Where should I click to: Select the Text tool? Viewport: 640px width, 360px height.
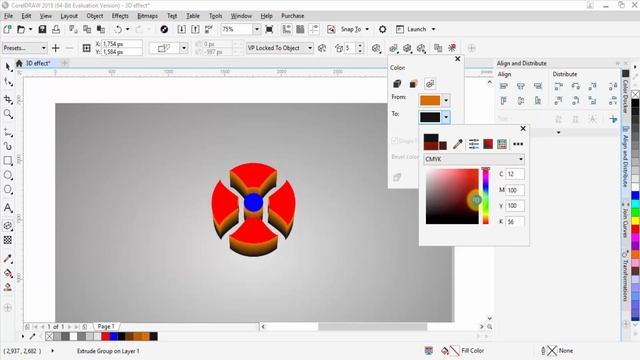coord(8,208)
